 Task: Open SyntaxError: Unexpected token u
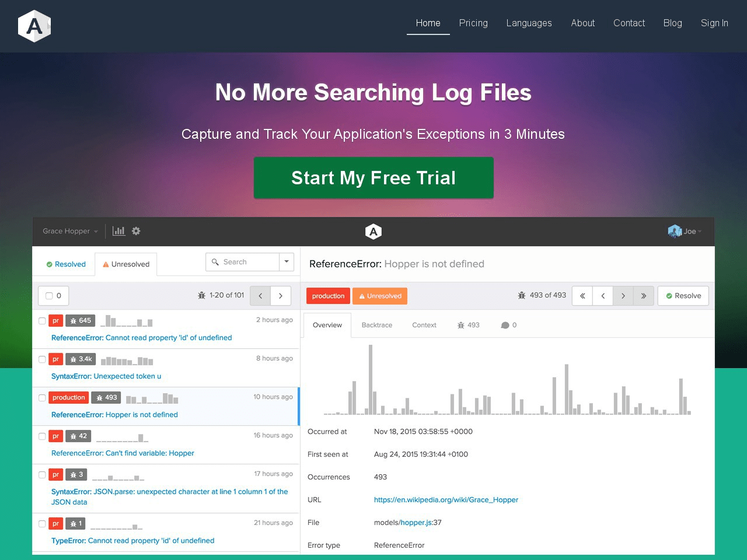pos(106,376)
